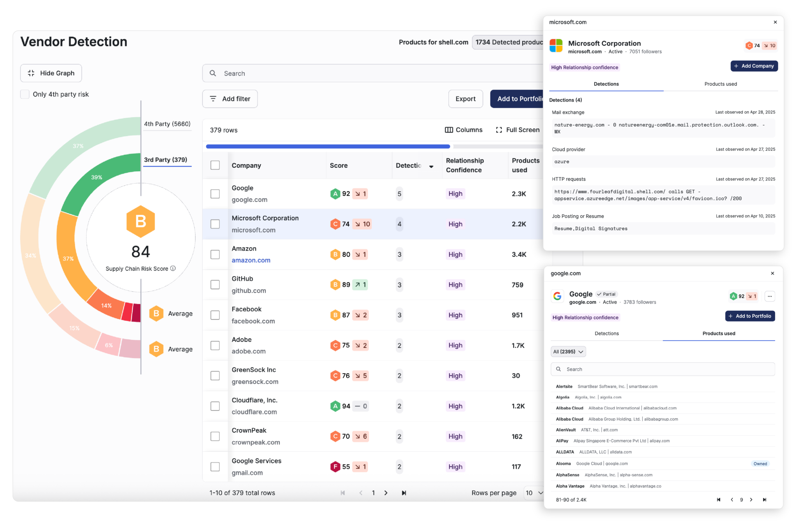Click the Microsoft logo in the detail panel
The height and width of the screenshot is (532, 797).
point(556,46)
